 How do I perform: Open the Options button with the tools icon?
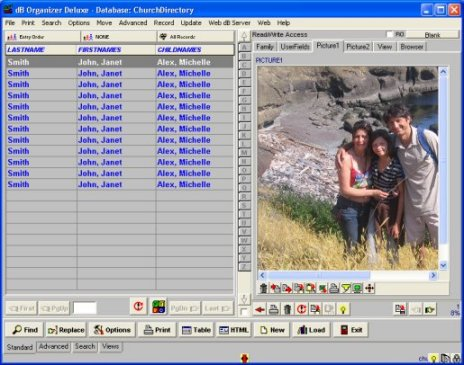click(x=112, y=330)
